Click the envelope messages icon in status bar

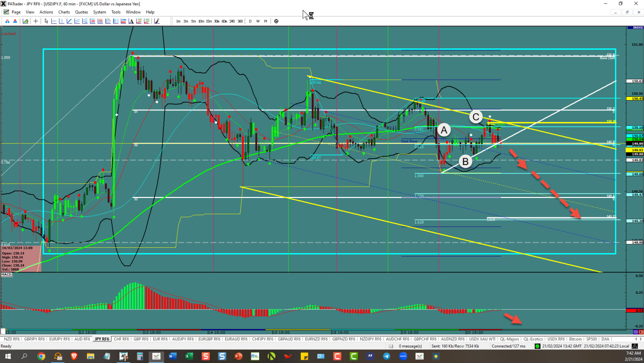pyautogui.click(x=391, y=346)
